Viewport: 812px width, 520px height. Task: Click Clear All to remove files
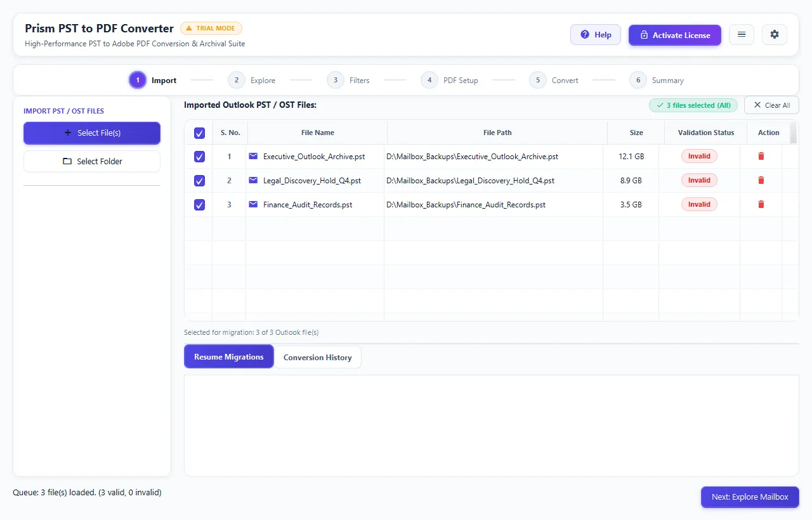(771, 105)
